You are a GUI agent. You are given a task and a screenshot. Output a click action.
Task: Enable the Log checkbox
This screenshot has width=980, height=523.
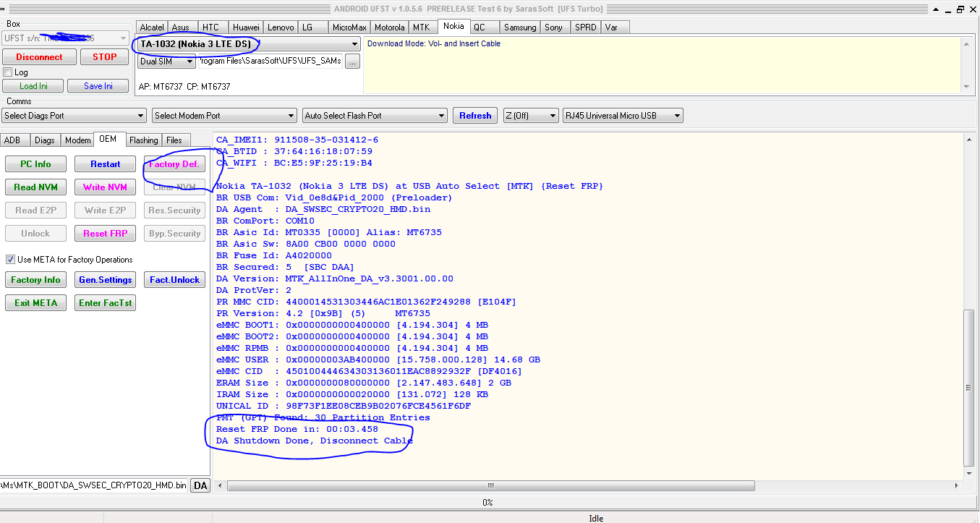(x=8, y=72)
